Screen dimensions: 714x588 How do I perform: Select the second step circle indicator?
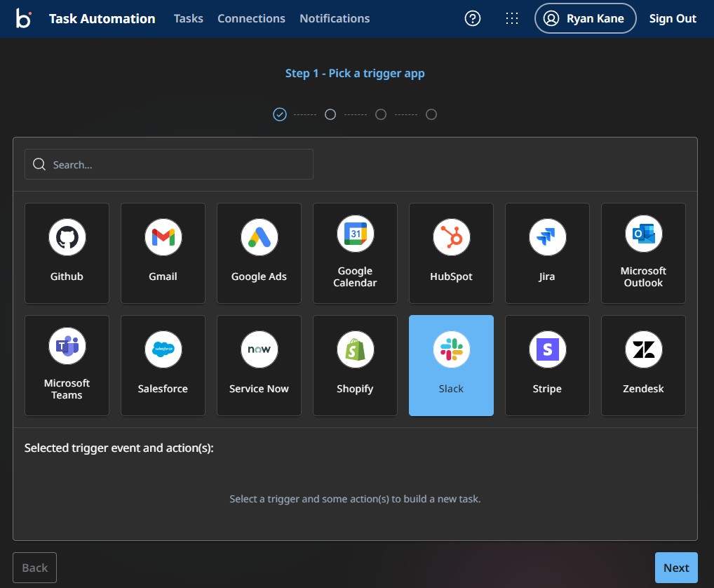point(330,114)
